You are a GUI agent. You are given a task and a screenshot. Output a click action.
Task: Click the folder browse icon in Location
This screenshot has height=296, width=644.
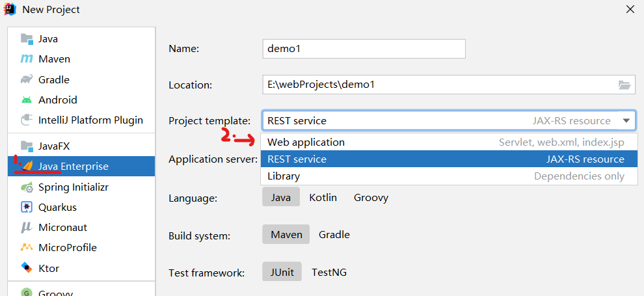(624, 85)
